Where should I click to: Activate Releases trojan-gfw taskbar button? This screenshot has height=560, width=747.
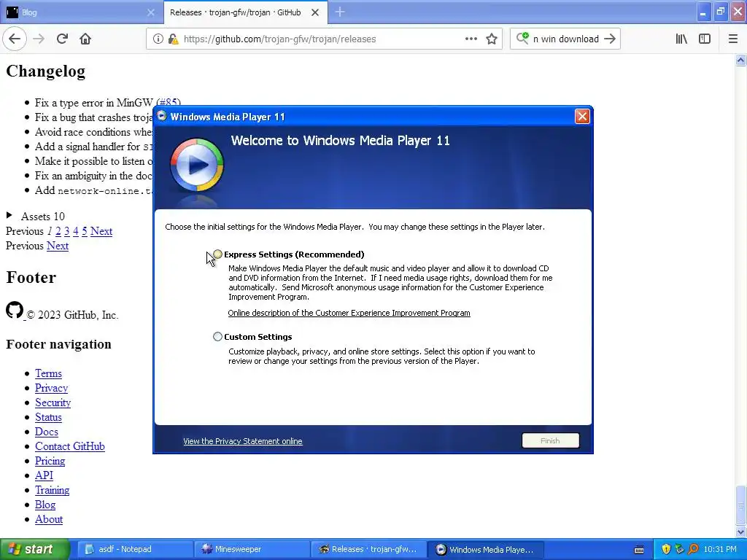tap(368, 549)
